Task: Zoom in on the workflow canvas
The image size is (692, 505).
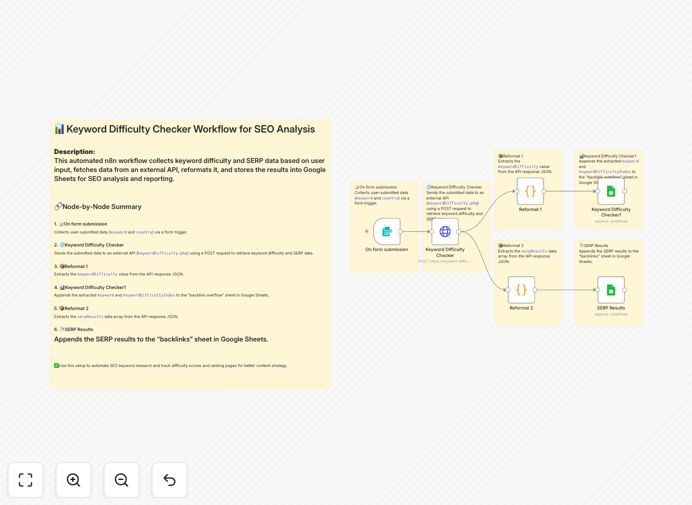Action: click(73, 480)
